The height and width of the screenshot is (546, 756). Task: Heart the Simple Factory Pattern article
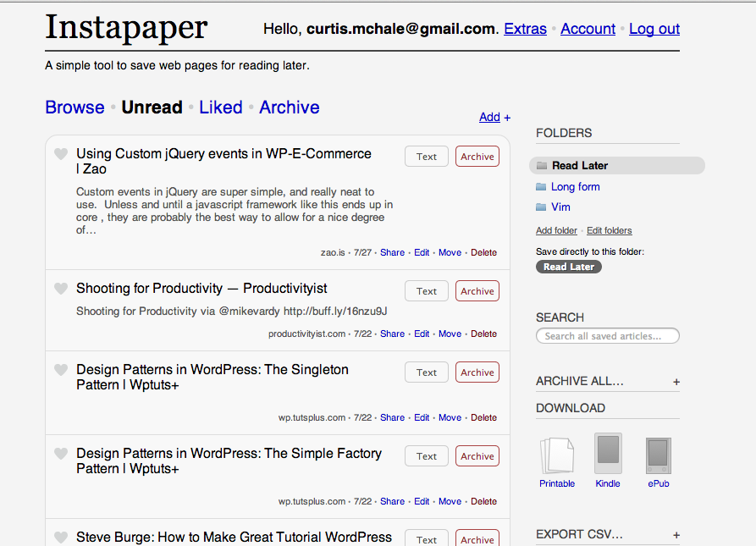pyautogui.click(x=60, y=454)
